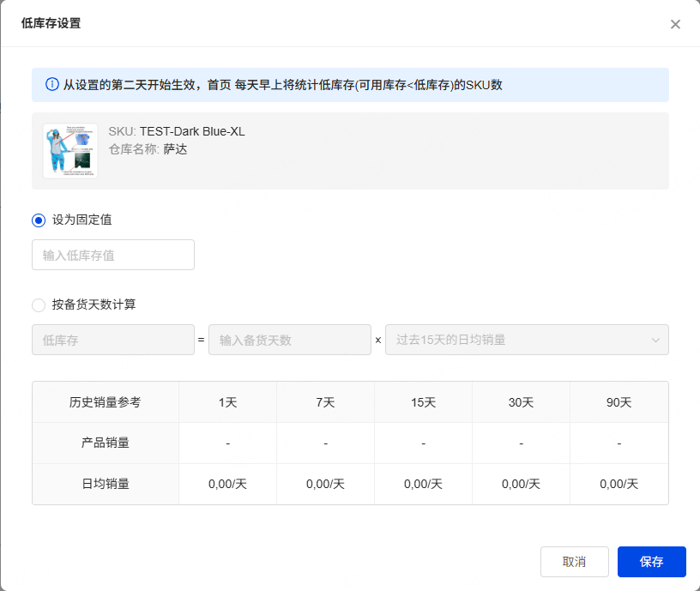Select the 设为固定值 radio option
This screenshot has width=700, height=591.
click(x=39, y=220)
